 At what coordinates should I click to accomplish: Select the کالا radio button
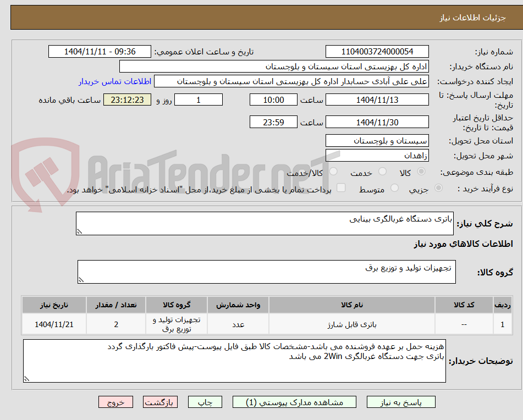[421, 172]
